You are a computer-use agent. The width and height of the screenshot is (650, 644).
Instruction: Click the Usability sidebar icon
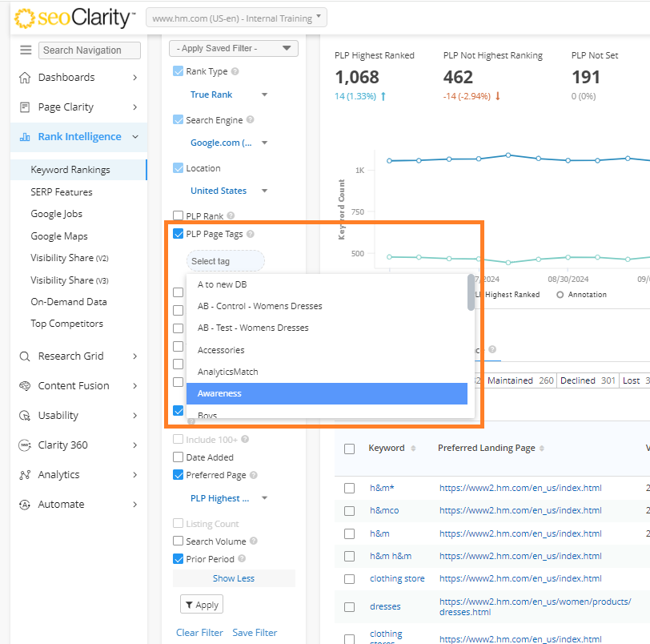tap(24, 416)
